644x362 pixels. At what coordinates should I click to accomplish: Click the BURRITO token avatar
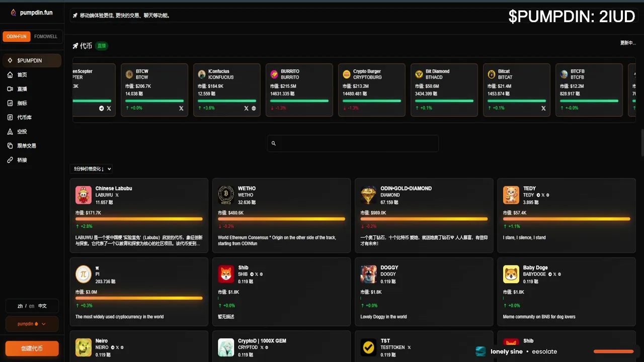coord(274,74)
